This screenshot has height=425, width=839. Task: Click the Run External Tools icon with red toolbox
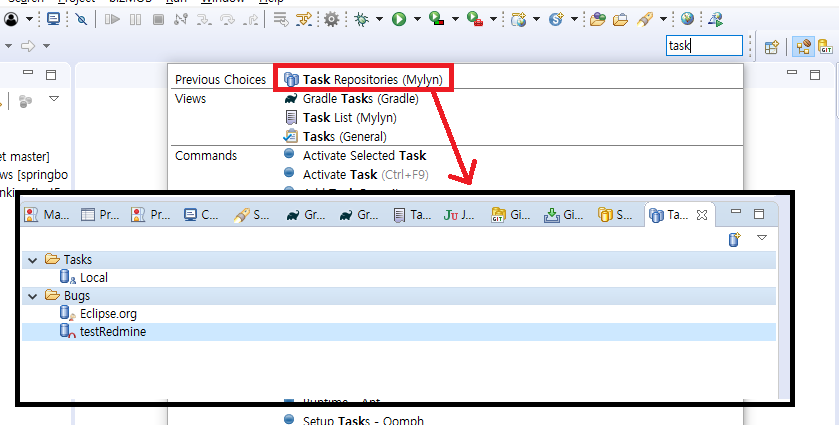tap(475, 20)
